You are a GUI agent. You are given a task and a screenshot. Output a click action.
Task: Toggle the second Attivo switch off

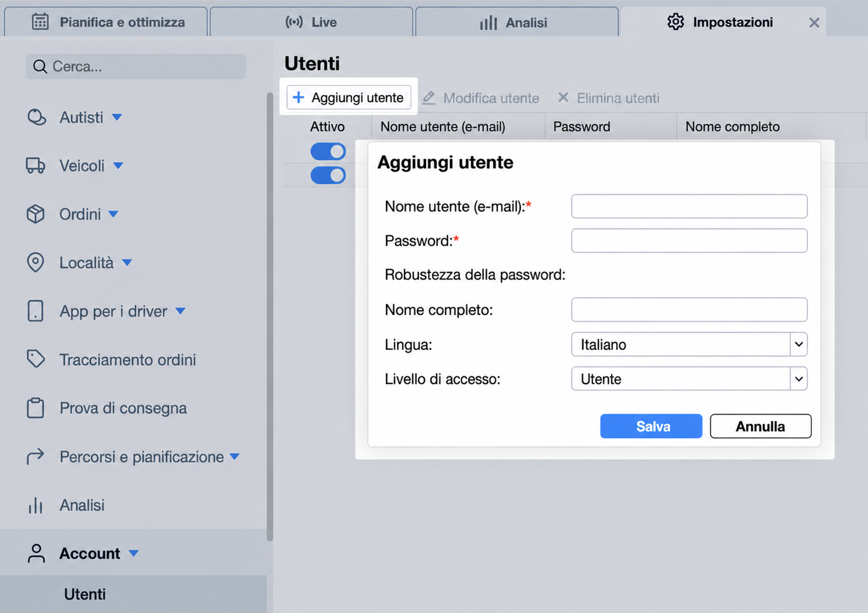[x=328, y=175]
